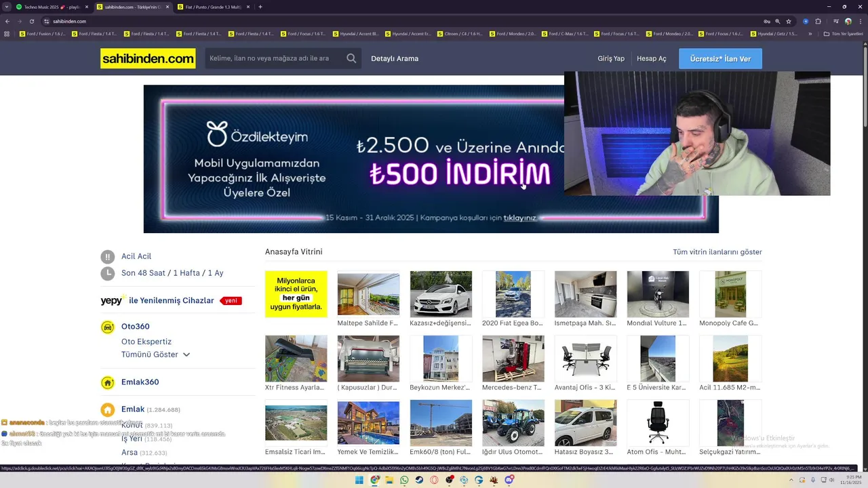Go back using browser back arrow

point(7,21)
